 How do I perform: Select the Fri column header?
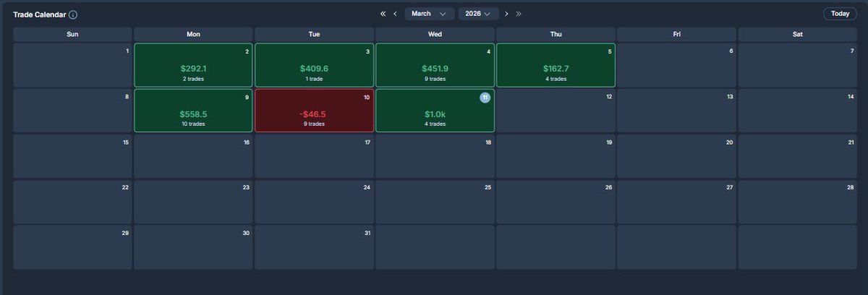click(676, 34)
